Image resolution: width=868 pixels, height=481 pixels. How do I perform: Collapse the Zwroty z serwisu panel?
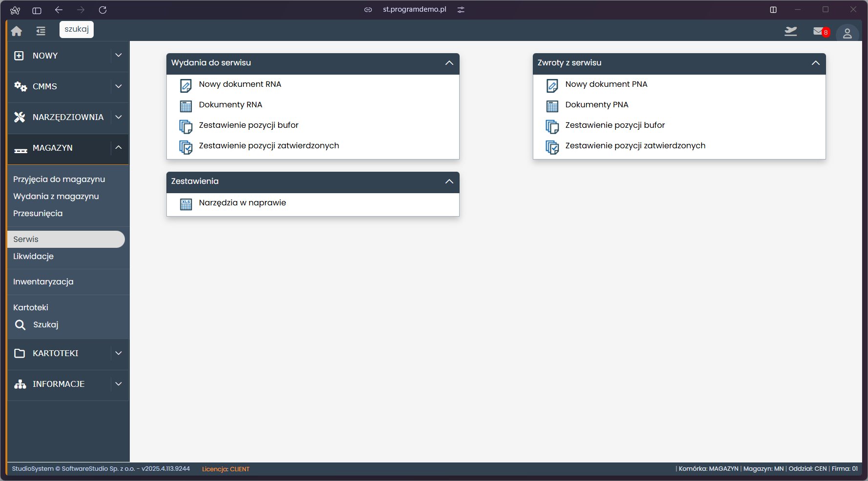815,63
